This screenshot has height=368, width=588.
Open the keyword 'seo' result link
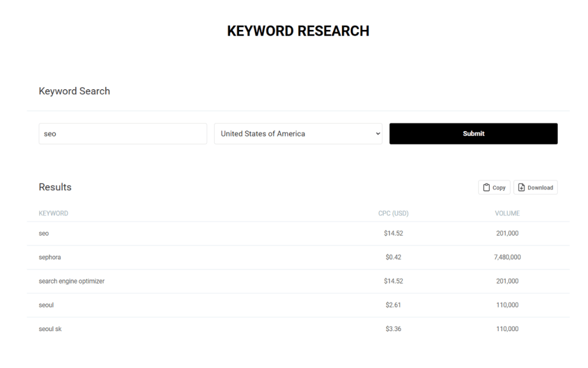pos(44,233)
